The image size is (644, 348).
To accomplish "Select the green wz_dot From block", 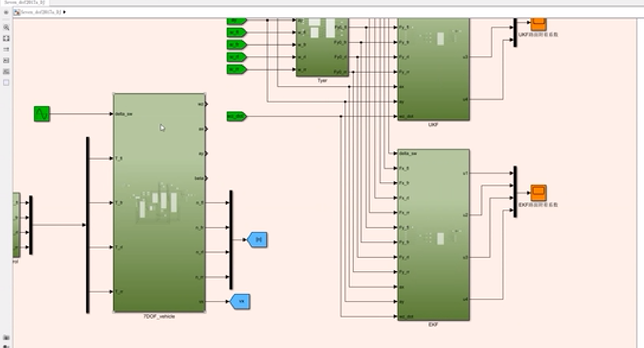I will coord(236,116).
